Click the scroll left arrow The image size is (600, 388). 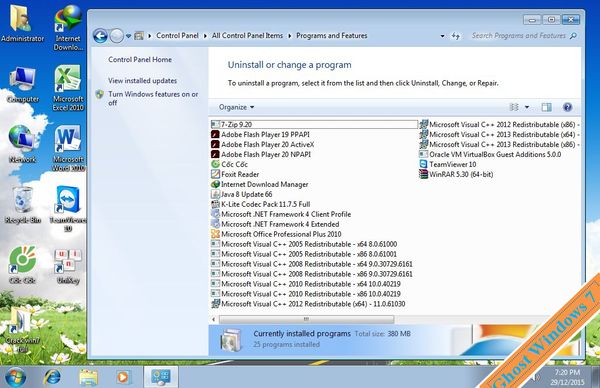click(x=214, y=319)
